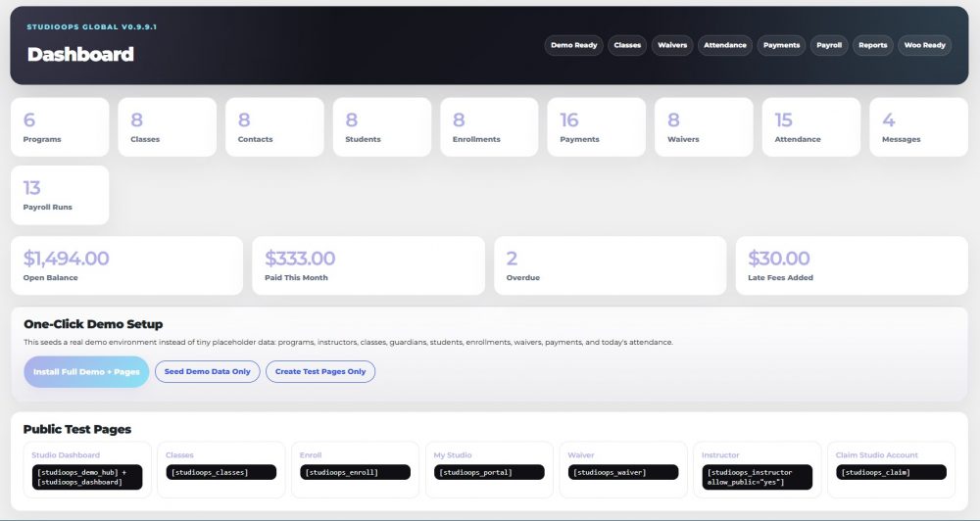The width and height of the screenshot is (980, 521).
Task: Open the Studio Dashboard test page link
Action: coord(66,454)
